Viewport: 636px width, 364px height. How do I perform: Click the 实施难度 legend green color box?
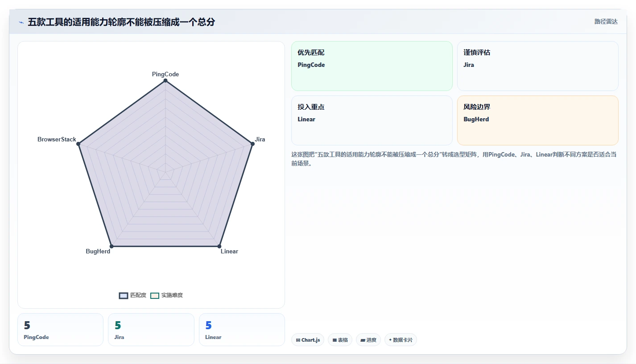pyautogui.click(x=155, y=295)
